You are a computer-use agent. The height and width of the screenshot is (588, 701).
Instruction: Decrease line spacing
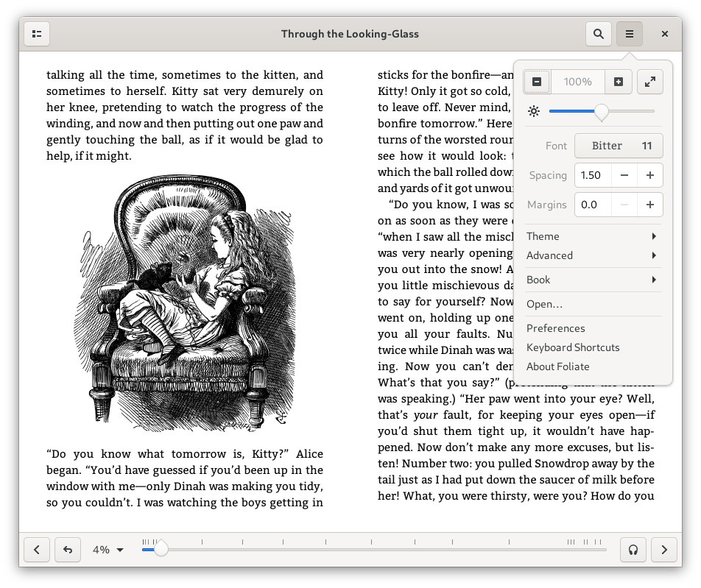point(624,175)
